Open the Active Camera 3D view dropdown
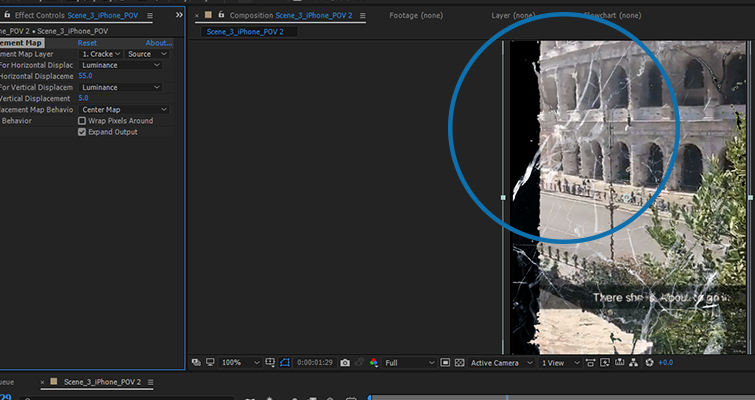Screen dimensions: 755x400 click(501, 362)
